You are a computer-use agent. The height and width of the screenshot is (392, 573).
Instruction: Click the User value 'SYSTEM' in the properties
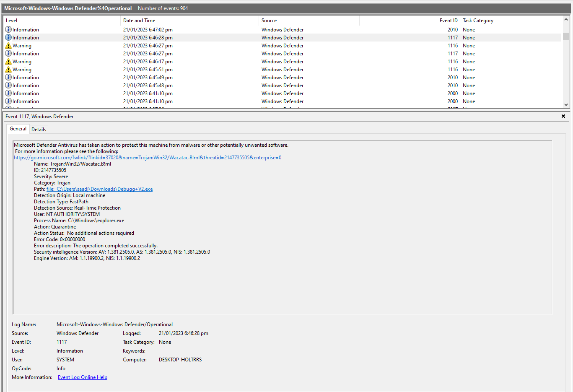coord(65,360)
